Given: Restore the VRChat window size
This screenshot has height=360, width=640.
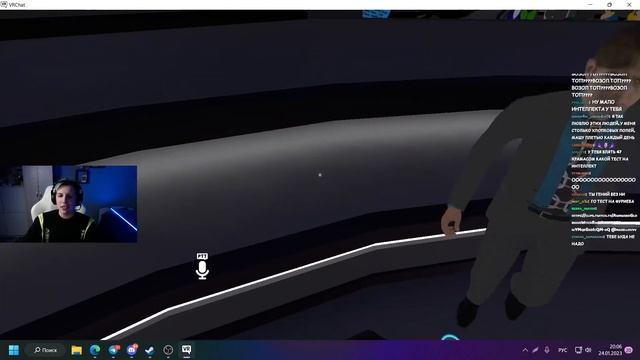Looking at the screenshot, I should [x=609, y=4].
